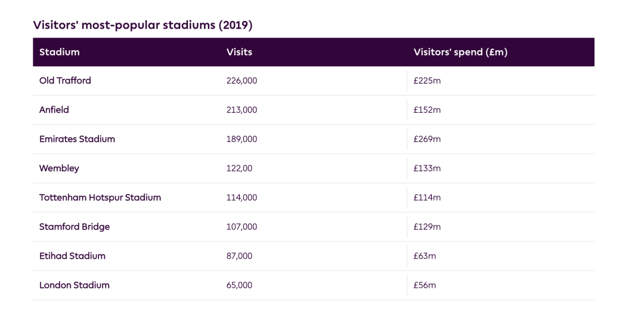644x317 pixels.
Task: Click the Stadium column header
Action: (x=60, y=52)
